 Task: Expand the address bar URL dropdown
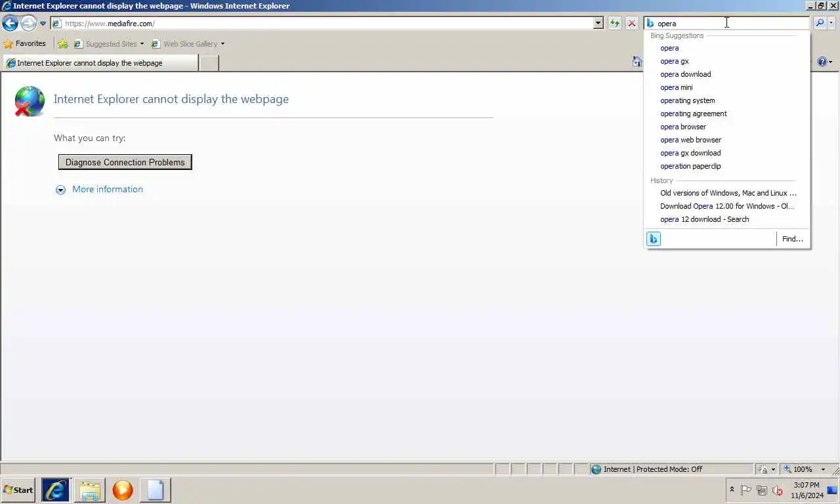coord(598,24)
